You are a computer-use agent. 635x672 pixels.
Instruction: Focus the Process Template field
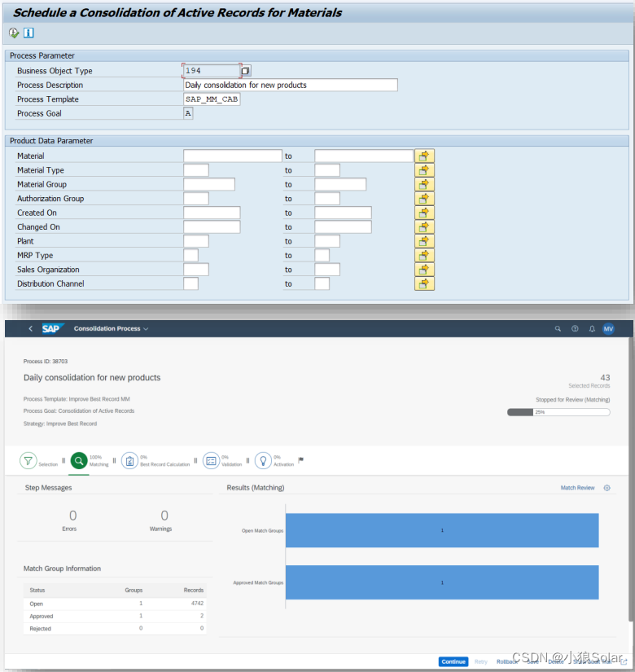[212, 99]
